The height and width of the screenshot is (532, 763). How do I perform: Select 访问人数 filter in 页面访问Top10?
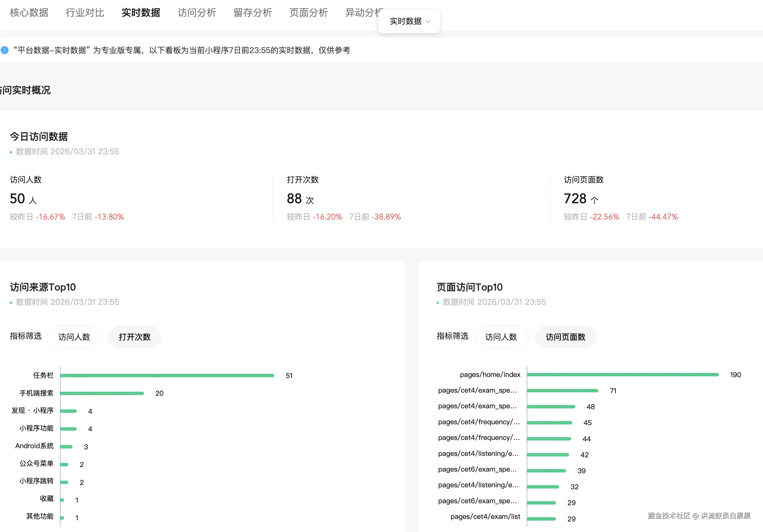click(501, 337)
